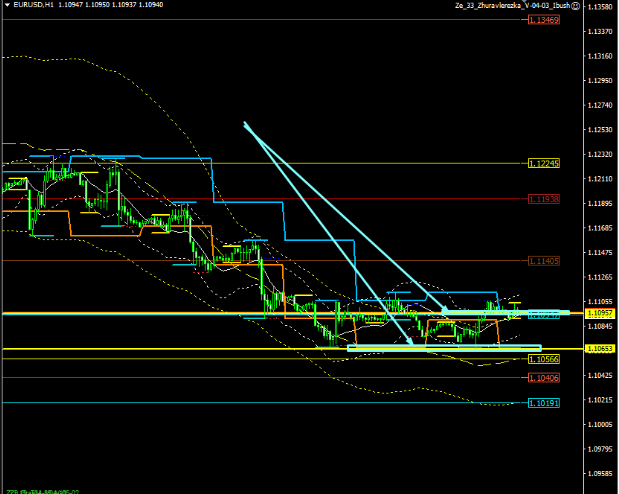Click the upper arrowhead of the cyan arrows
619x494 pixels.
pyautogui.click(x=445, y=310)
